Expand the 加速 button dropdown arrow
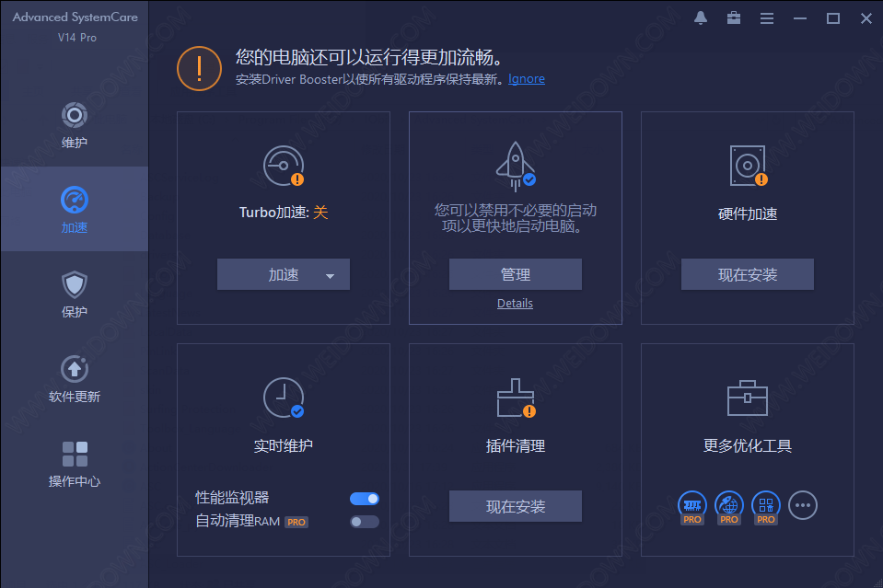 click(330, 276)
